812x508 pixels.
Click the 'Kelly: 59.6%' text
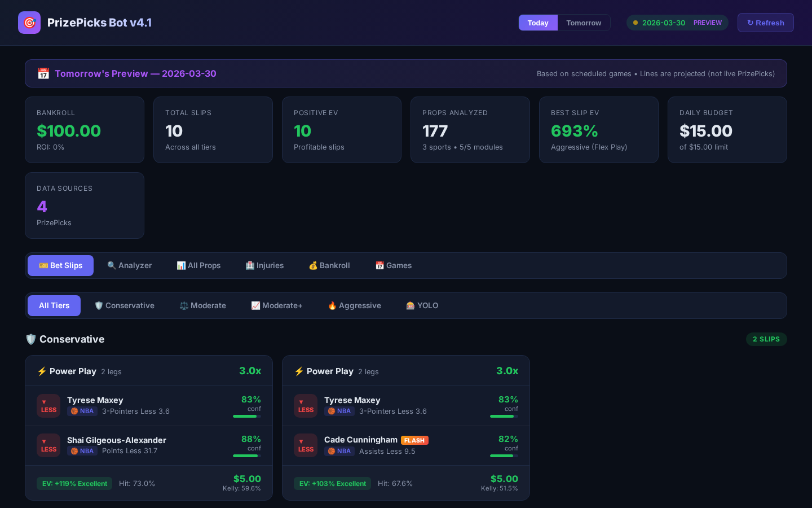pos(242,489)
